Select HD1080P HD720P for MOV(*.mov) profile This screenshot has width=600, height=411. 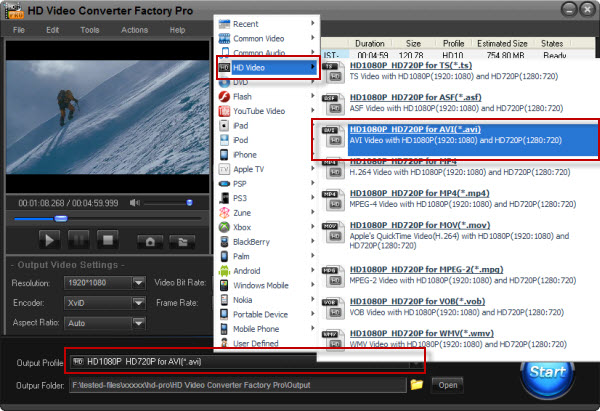point(420,225)
